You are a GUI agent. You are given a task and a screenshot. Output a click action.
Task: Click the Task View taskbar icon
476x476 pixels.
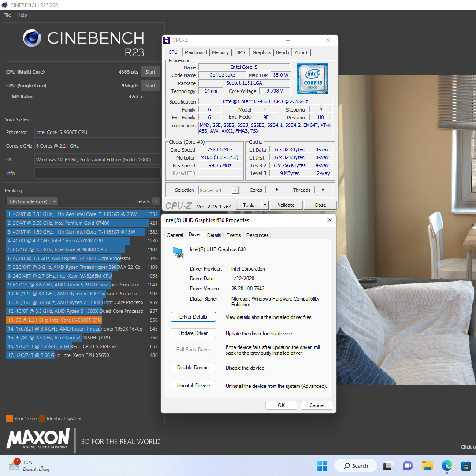[x=388, y=465]
